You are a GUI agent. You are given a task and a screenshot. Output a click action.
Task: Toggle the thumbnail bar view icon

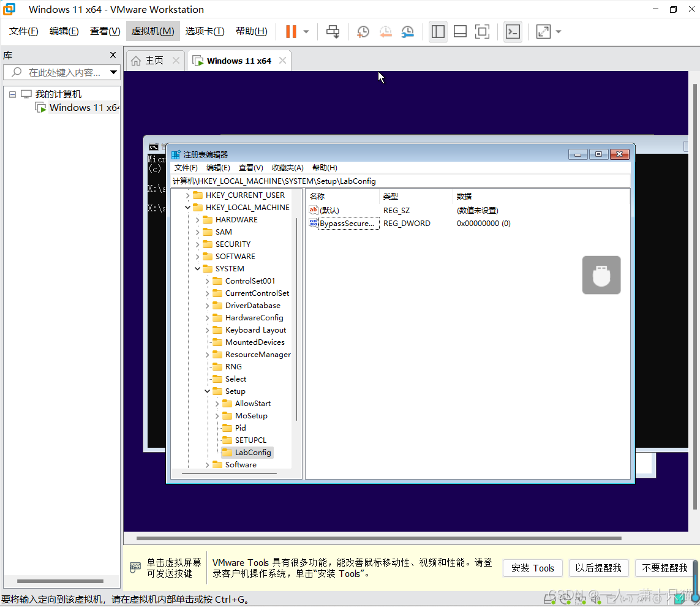click(x=460, y=32)
